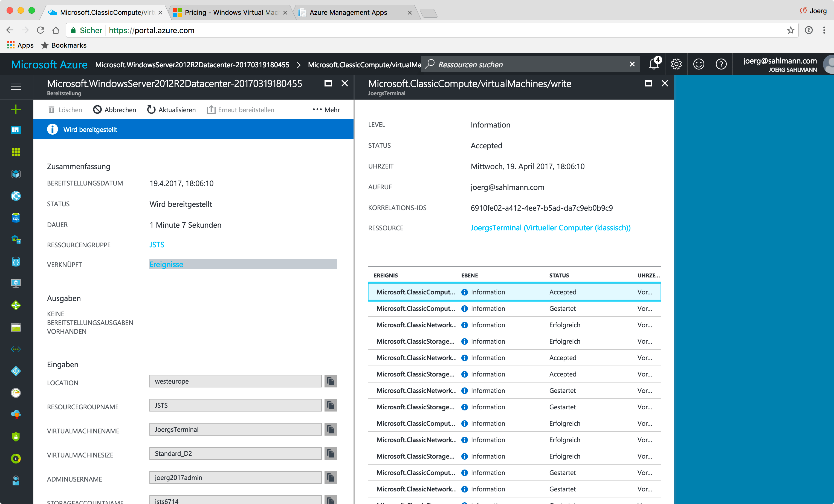Open Azure Active Directory diamond icon

(x=16, y=371)
